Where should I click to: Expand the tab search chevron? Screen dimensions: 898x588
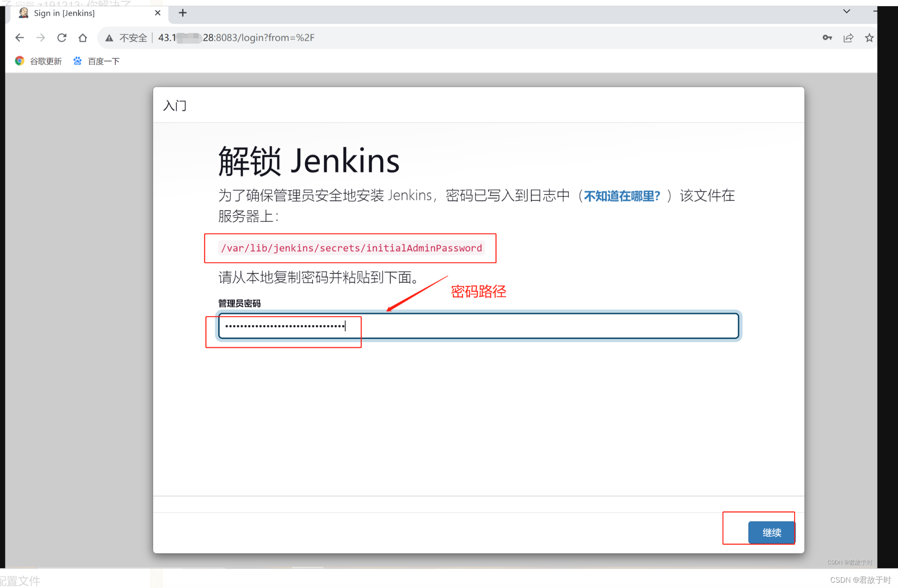847,12
